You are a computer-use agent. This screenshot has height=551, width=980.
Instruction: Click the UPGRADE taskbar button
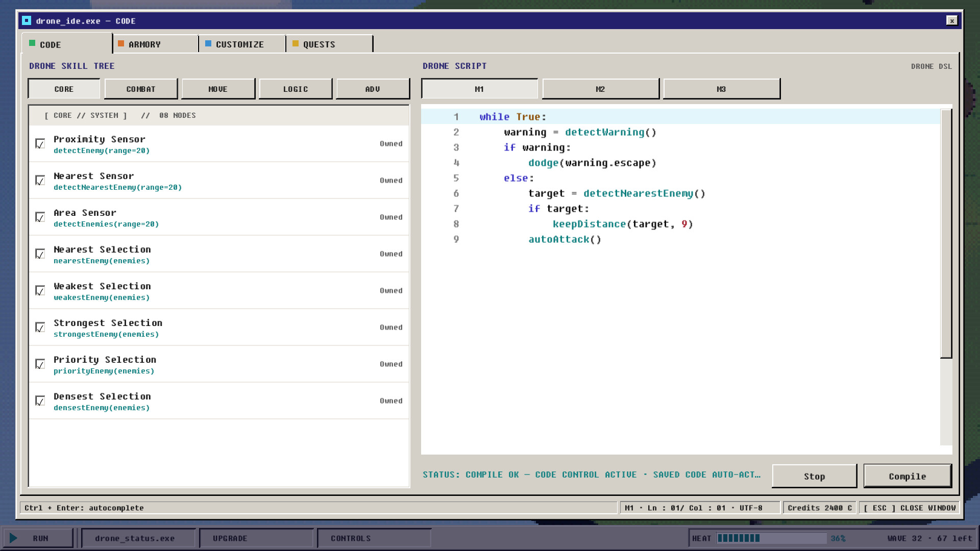click(256, 538)
